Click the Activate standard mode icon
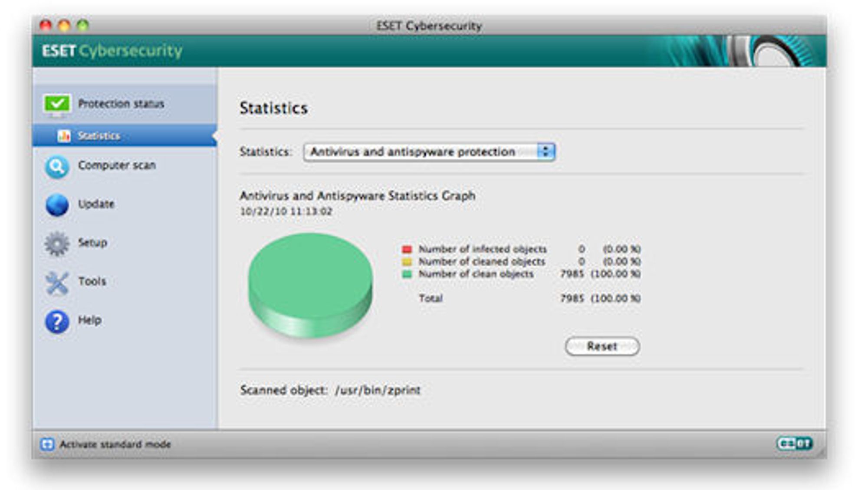868x490 pixels. [x=47, y=444]
